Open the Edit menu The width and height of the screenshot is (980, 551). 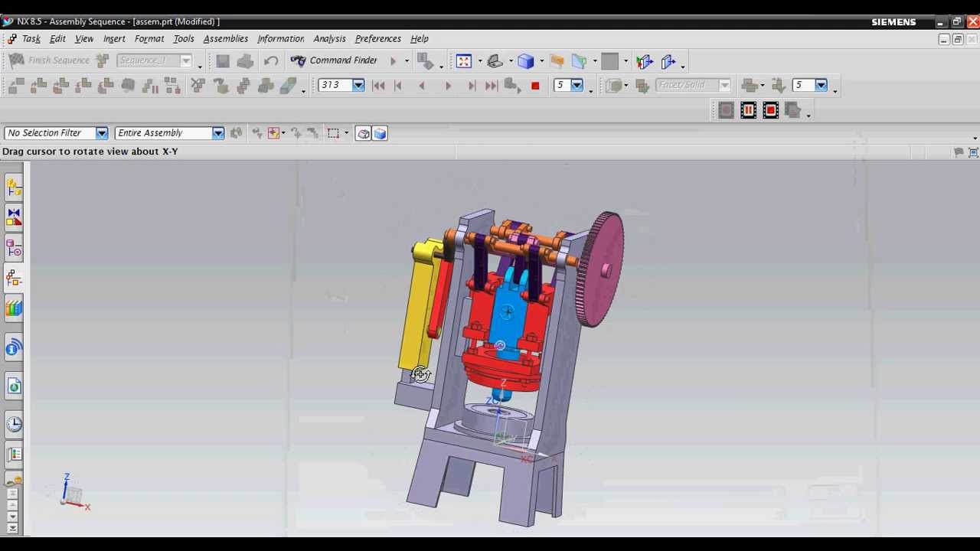[57, 39]
